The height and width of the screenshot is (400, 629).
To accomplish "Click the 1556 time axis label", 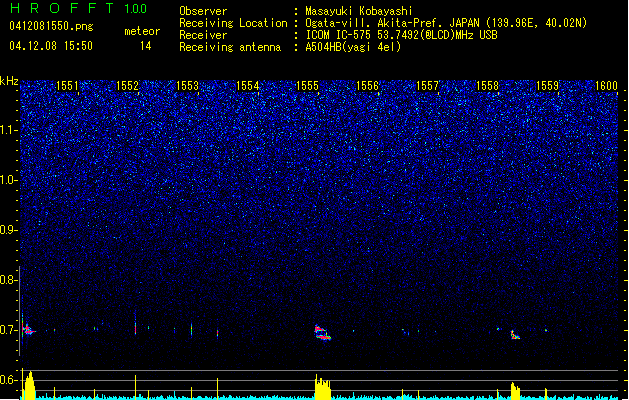I will (x=367, y=86).
